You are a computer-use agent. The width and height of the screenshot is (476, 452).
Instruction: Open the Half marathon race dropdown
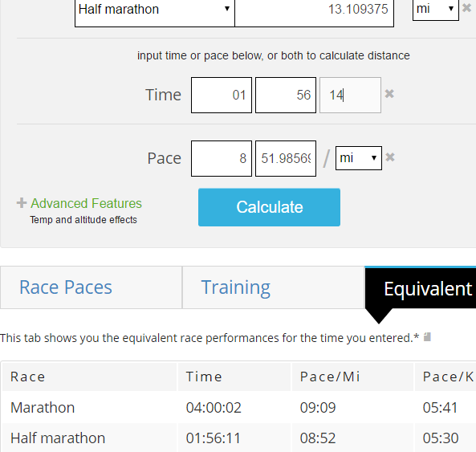(x=155, y=10)
